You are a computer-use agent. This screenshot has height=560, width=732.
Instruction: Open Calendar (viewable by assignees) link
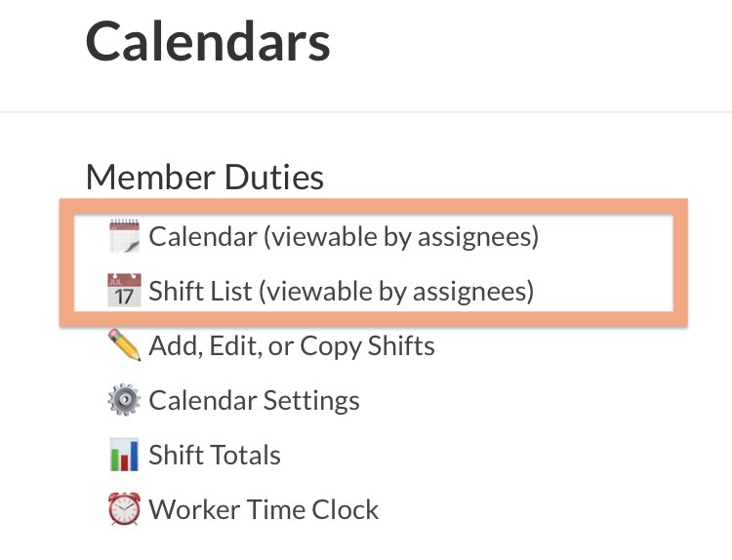pyautogui.click(x=342, y=237)
